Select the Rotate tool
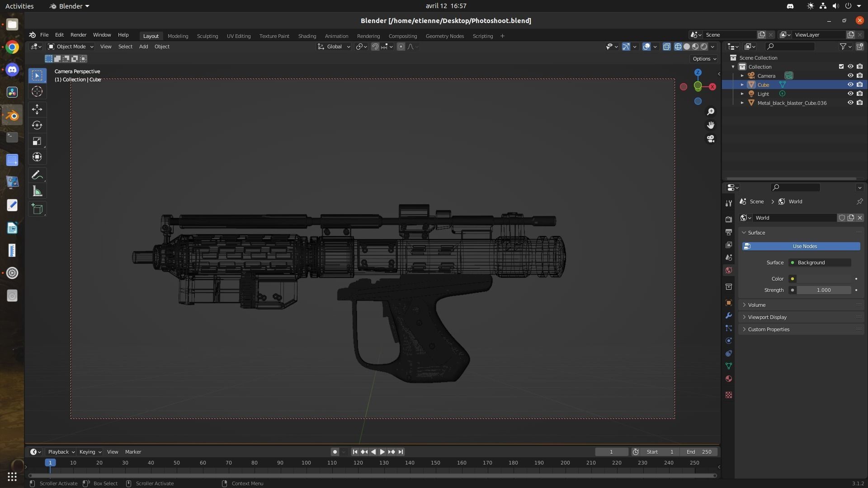The width and height of the screenshot is (868, 488). click(x=37, y=125)
